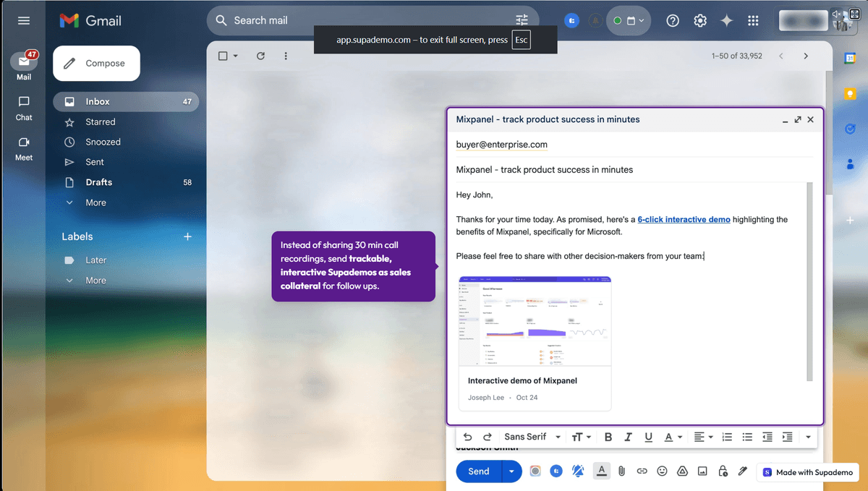Insert an emoji
Viewport: 868px width, 491px height.
coord(662,471)
